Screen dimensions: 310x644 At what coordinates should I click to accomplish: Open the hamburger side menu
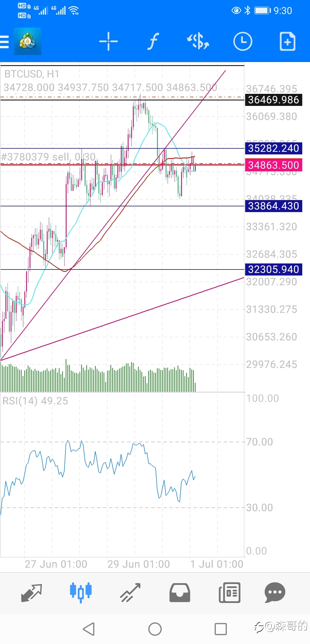[4, 42]
